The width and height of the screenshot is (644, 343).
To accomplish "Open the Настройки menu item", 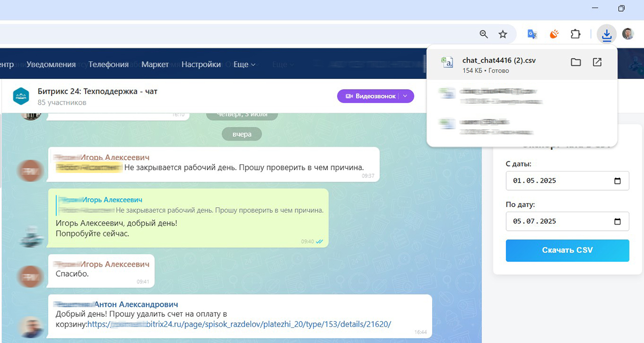I will [201, 64].
